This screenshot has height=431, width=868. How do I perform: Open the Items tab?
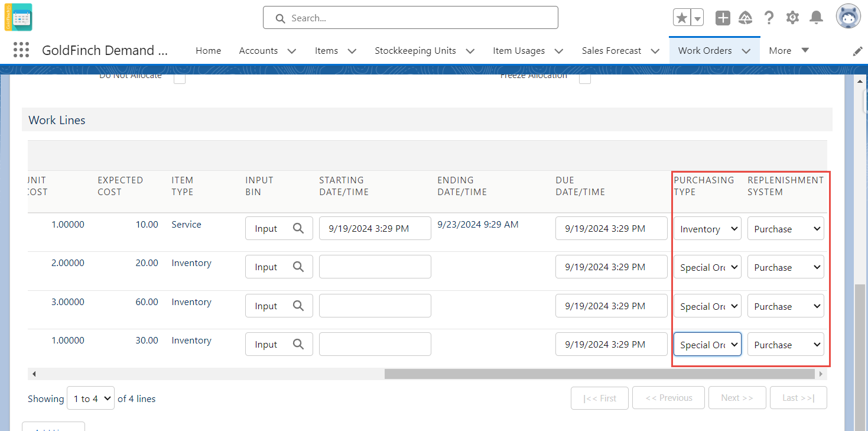point(326,51)
